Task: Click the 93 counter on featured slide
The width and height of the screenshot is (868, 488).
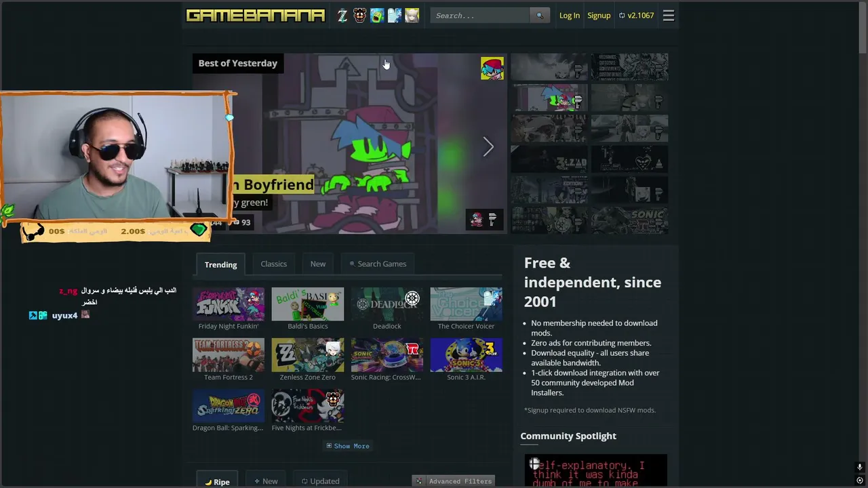Action: click(241, 222)
